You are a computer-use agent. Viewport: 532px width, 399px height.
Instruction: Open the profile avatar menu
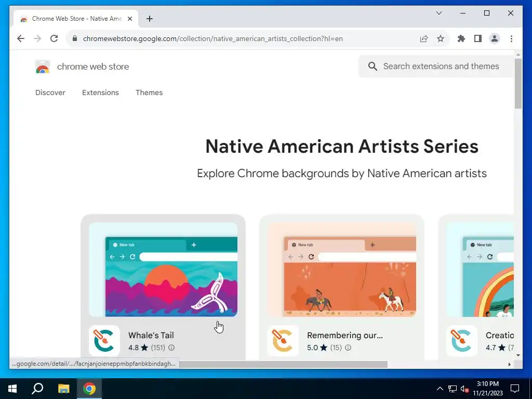point(495,38)
